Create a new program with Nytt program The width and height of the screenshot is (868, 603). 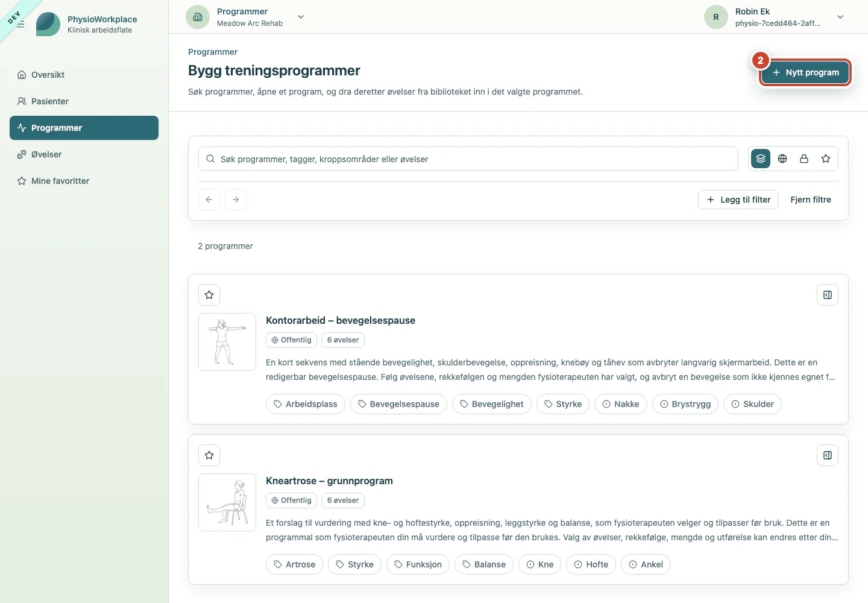805,72
